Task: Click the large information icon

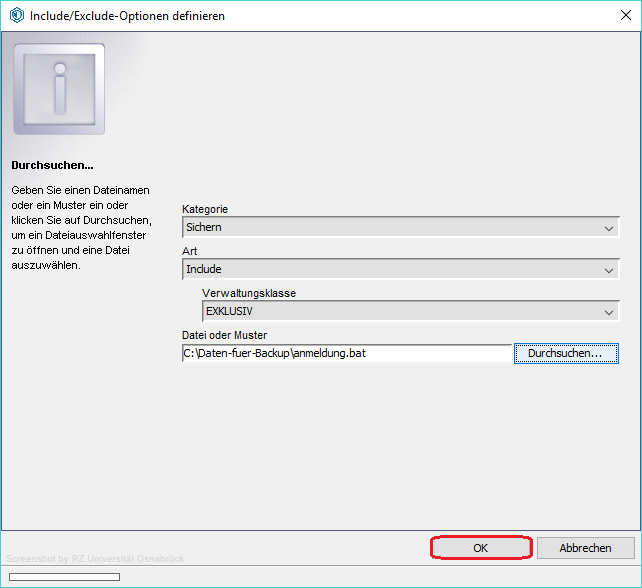Action: click(59, 89)
